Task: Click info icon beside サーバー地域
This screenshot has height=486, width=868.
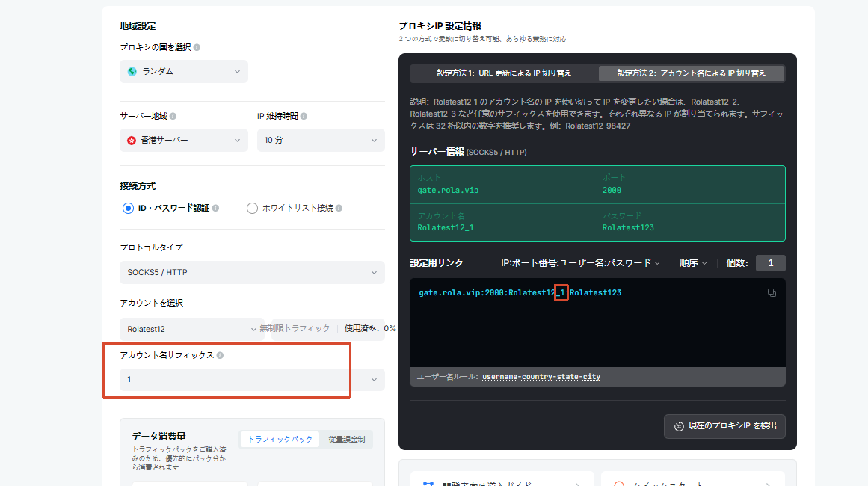Action: (173, 116)
